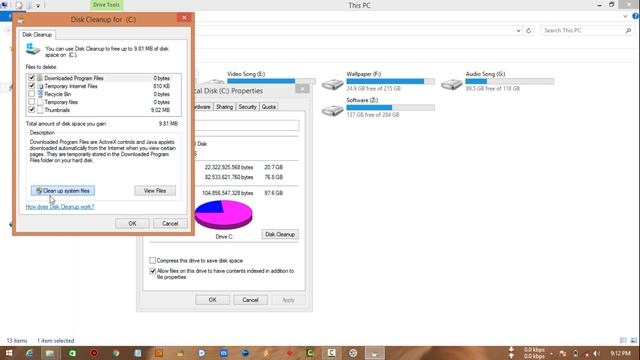Open the Windows Start button

9,353
